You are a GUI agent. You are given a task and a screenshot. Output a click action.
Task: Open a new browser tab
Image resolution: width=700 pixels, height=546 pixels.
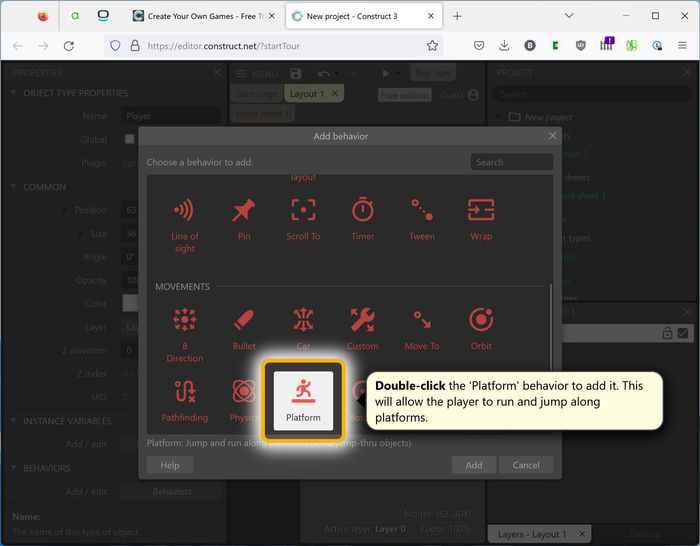pos(457,17)
